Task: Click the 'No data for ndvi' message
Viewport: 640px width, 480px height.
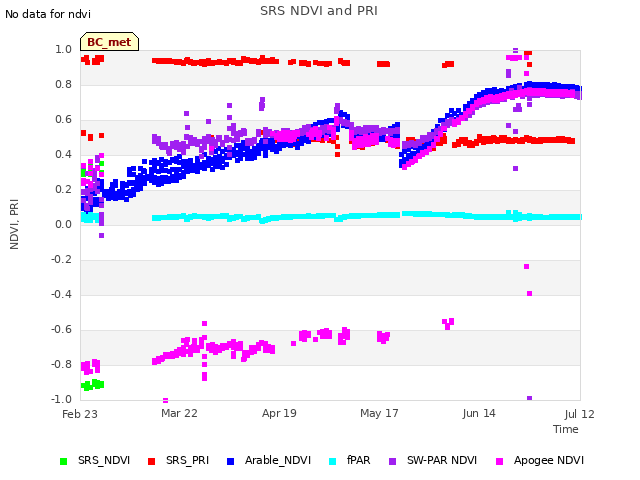Action: [48, 14]
